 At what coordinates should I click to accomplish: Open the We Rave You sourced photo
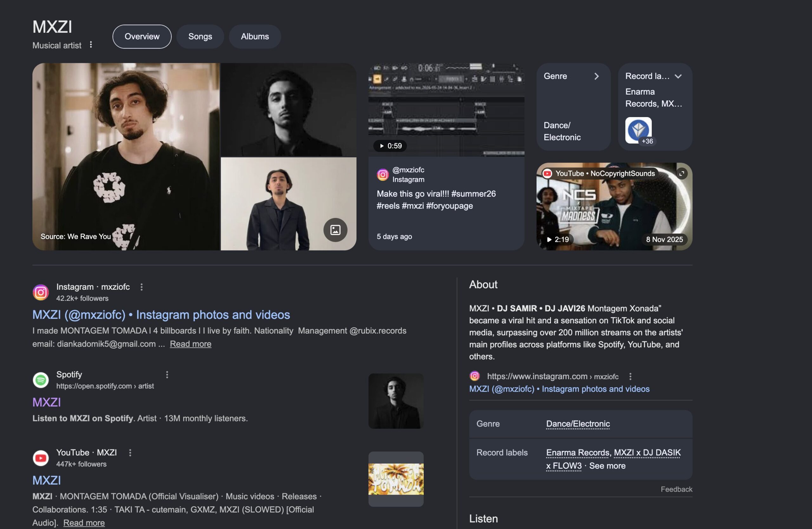(126, 157)
